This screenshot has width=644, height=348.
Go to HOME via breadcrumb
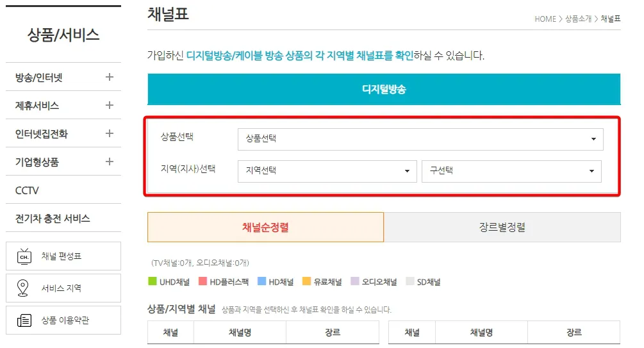(545, 19)
